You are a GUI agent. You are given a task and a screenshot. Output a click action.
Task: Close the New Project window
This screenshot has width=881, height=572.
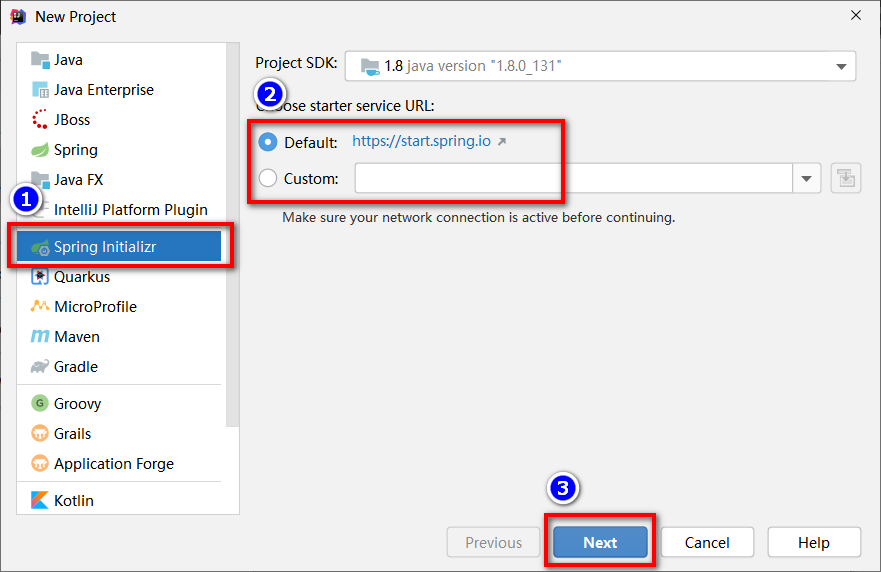pyautogui.click(x=856, y=15)
